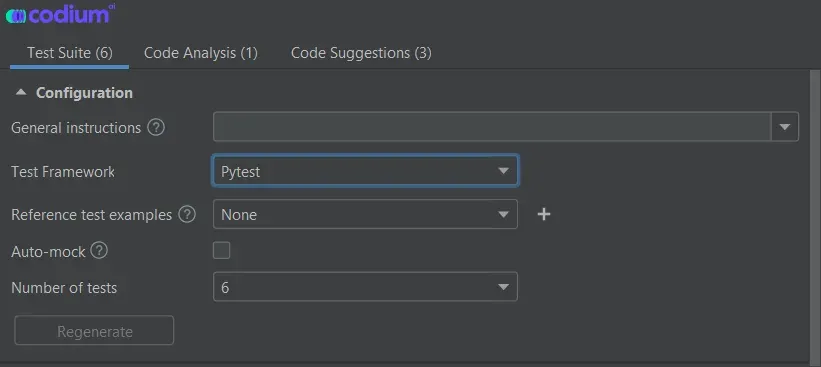Expand the Reference test examples None dropdown
This screenshot has width=821, height=367.
365,214
